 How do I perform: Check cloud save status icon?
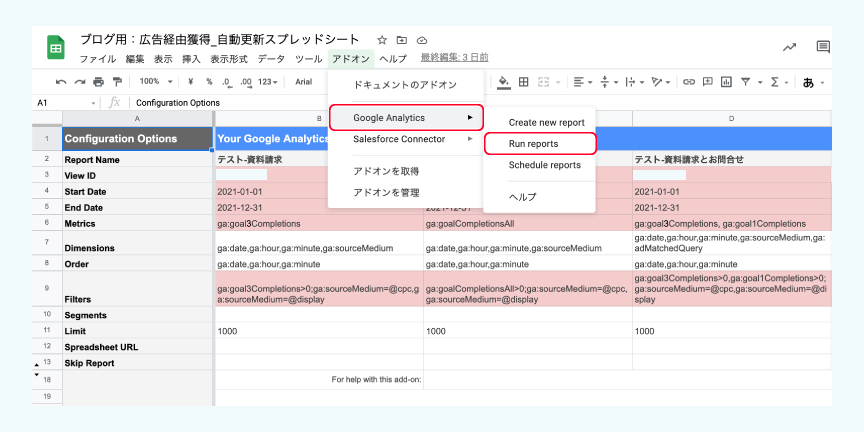pos(422,40)
